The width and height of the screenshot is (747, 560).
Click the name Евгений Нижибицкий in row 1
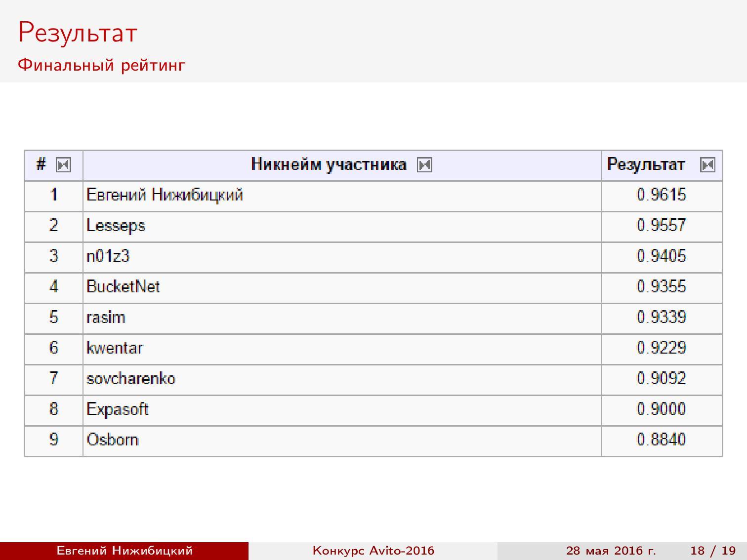point(165,195)
